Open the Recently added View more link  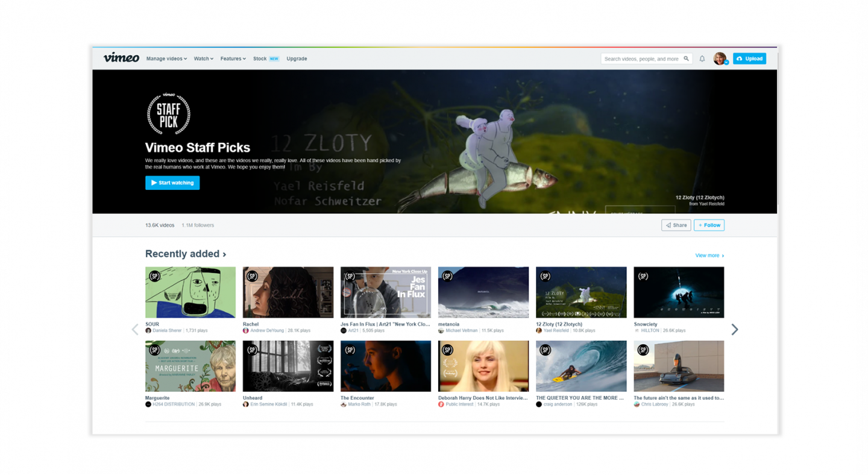pos(708,255)
